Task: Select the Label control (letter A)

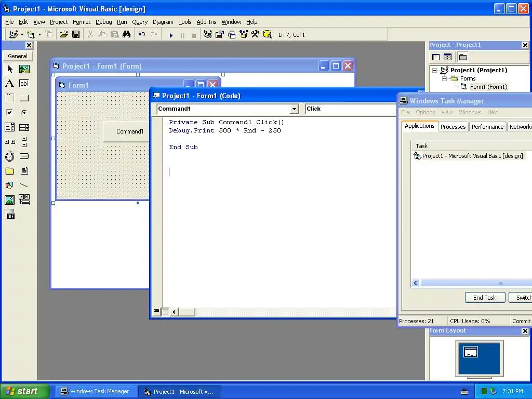Action: pyautogui.click(x=10, y=84)
